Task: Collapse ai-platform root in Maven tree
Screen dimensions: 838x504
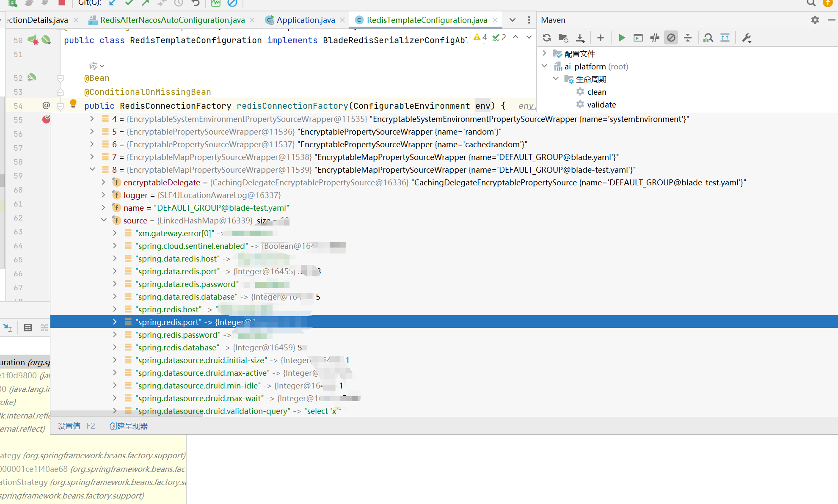Action: 545,66
